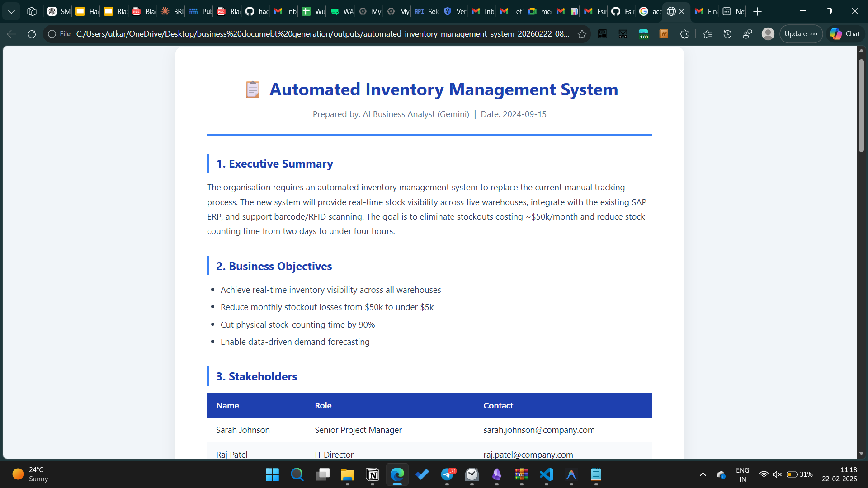
Task: Switch to the Fin Gmail tab
Action: 705,11
